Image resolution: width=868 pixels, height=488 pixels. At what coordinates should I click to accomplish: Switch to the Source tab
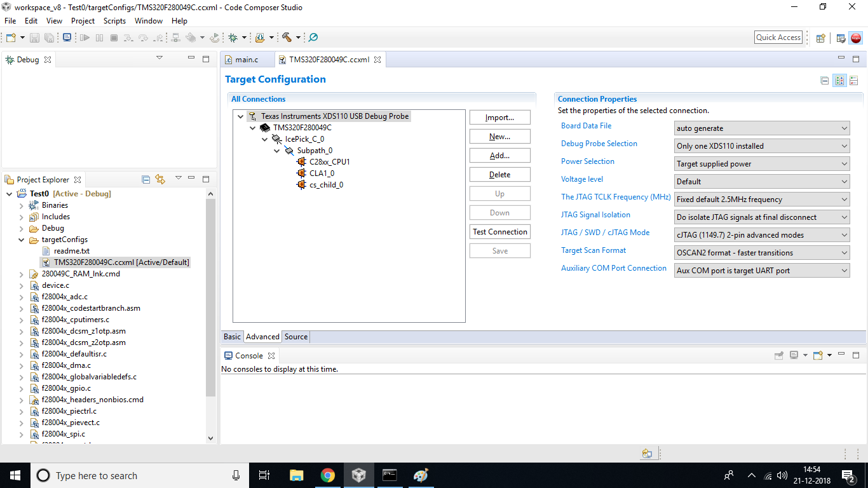pos(296,337)
